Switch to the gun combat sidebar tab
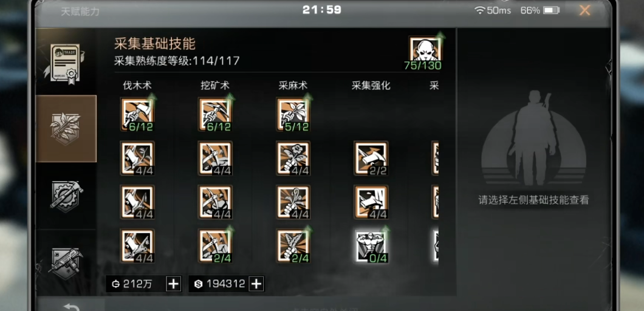Viewport: 644px width, 311px height. click(x=66, y=262)
